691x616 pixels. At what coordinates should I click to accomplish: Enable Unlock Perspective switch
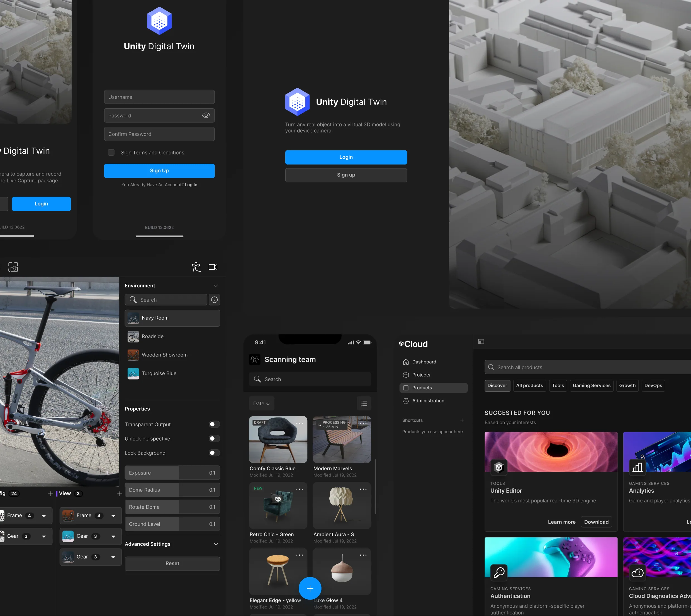click(214, 438)
